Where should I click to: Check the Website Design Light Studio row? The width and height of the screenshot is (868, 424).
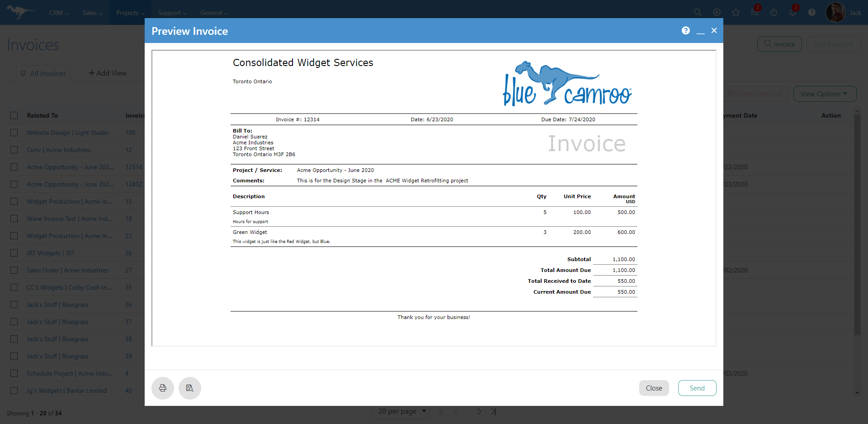(14, 133)
